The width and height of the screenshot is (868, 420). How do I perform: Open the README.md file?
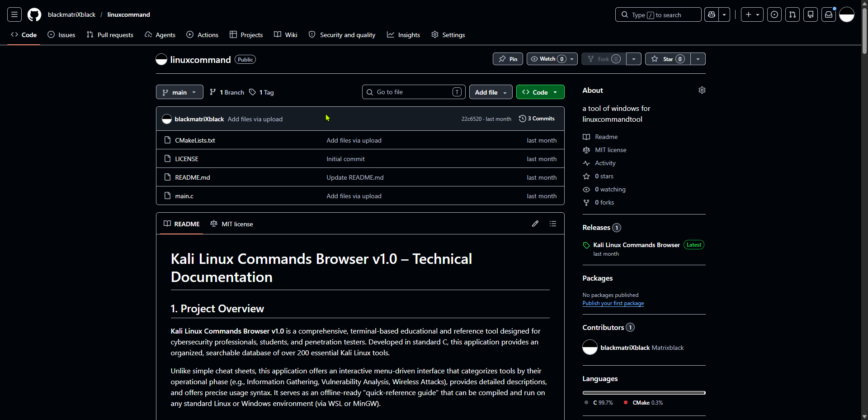tap(193, 177)
